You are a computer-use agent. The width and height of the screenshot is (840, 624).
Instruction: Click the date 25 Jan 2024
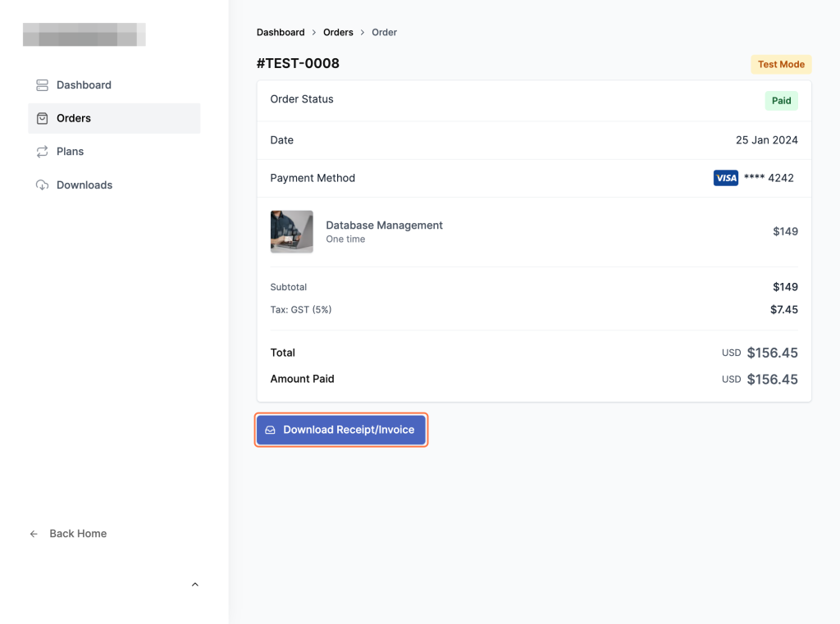[767, 140]
